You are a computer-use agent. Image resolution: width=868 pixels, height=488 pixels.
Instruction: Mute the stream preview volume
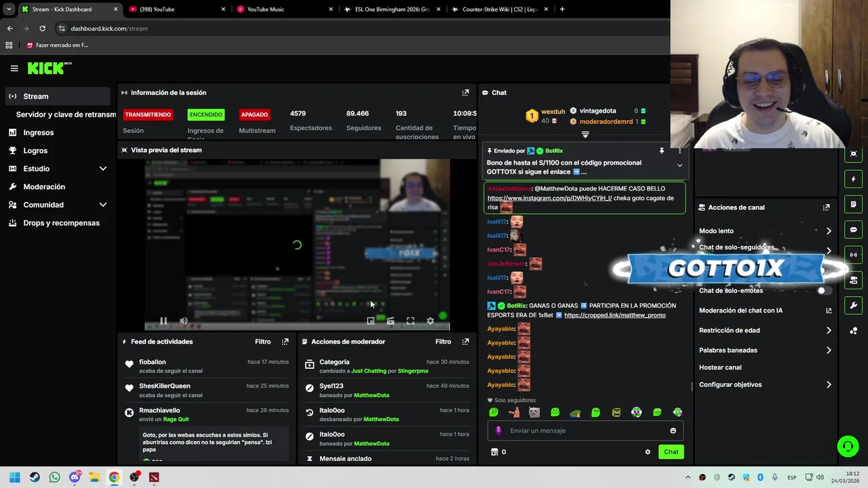pyautogui.click(x=184, y=321)
